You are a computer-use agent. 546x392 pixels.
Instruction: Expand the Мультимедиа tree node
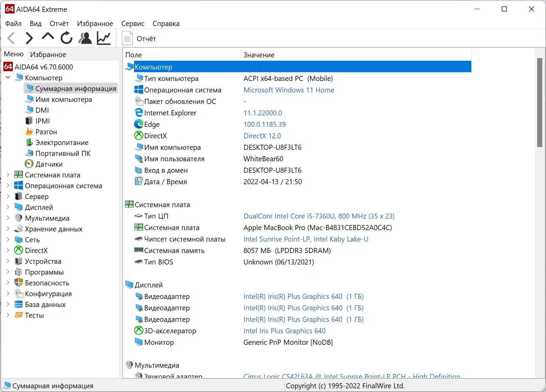8,218
